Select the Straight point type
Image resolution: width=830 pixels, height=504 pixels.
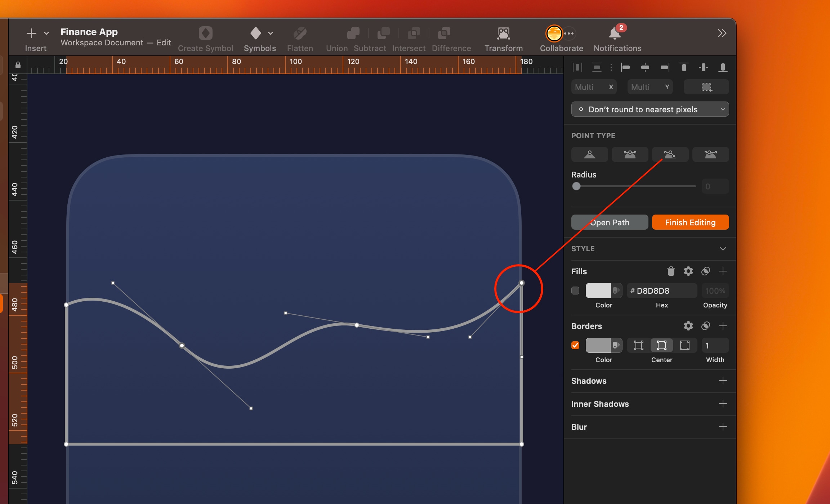pos(589,154)
